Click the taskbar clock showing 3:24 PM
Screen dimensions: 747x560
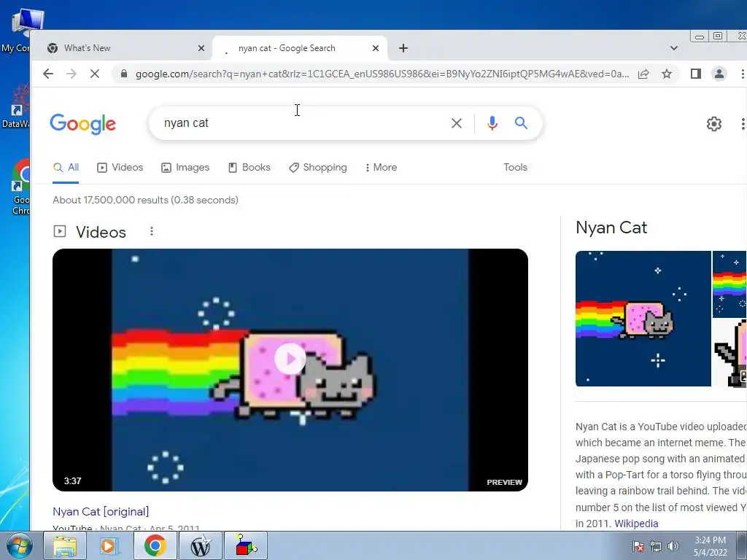[x=710, y=546]
